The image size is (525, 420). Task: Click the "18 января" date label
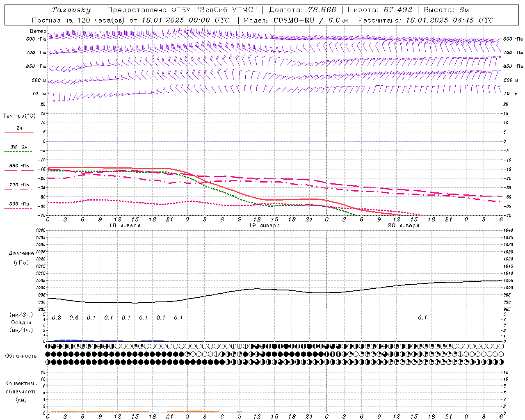coord(125,226)
